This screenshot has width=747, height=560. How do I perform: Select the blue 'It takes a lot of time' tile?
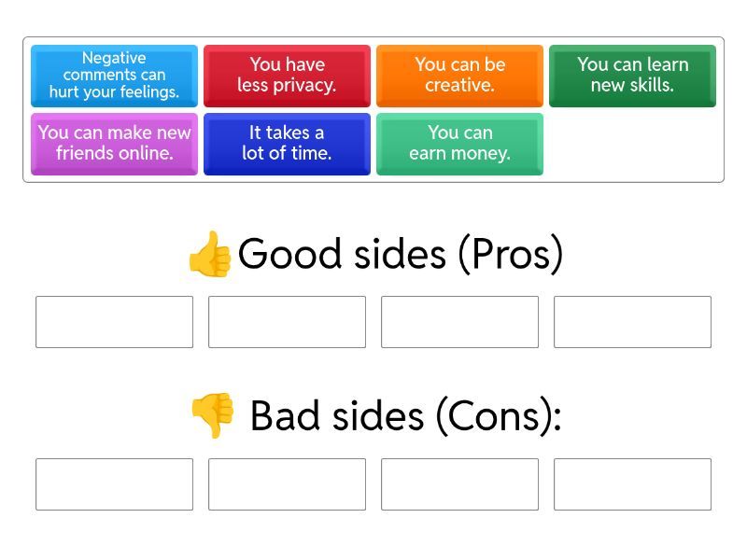[287, 144]
